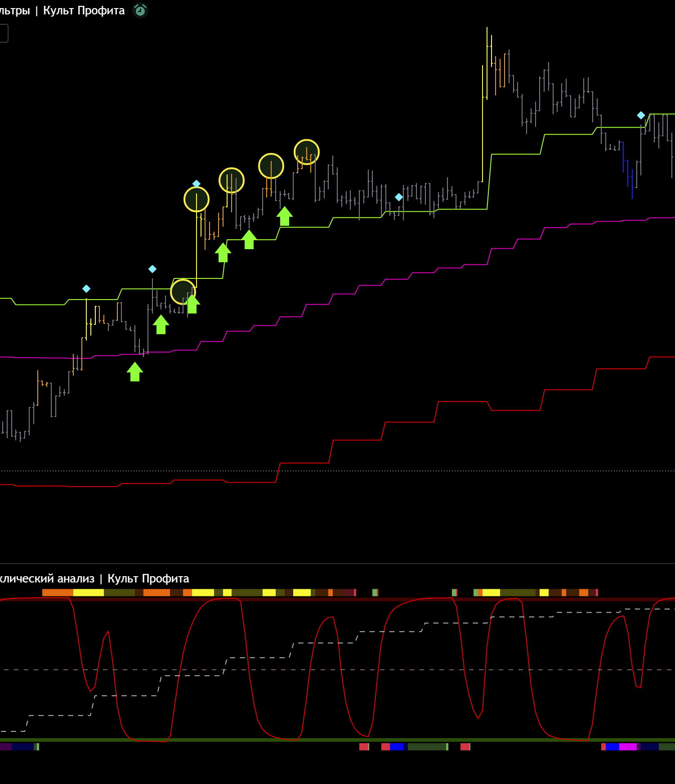
Task: Open the циклический анализ indicator title
Action: click(x=94, y=578)
